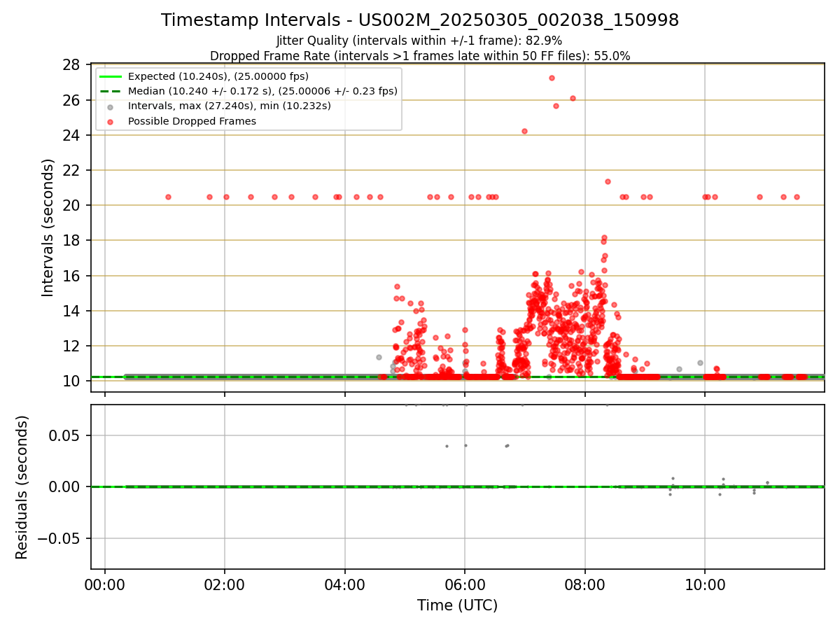Click the '12' interval axis tick label
Viewport: 840px width, 630px height.
pyautogui.click(x=71, y=346)
